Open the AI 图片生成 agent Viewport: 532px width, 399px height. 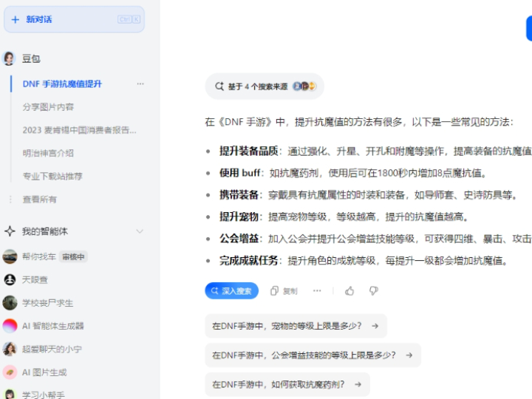point(44,372)
